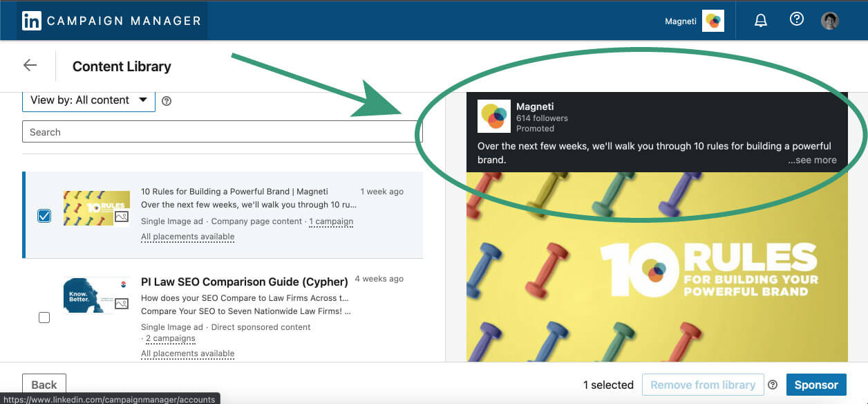Viewport: 868px width, 404px height.
Task: Click the help icon beside View by dropdown
Action: pos(167,101)
